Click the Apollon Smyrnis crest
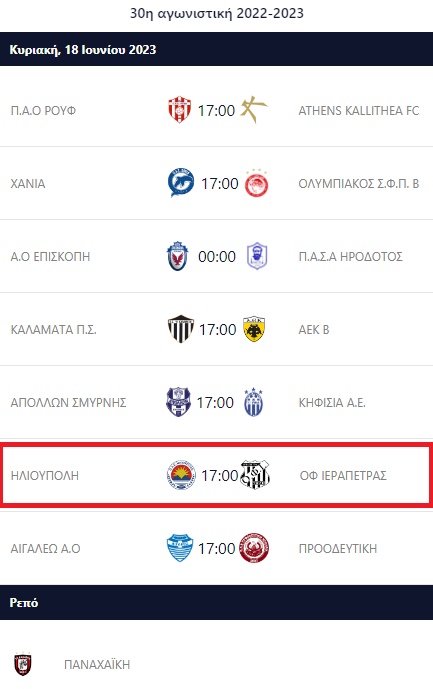The width and height of the screenshot is (433, 689). click(178, 402)
